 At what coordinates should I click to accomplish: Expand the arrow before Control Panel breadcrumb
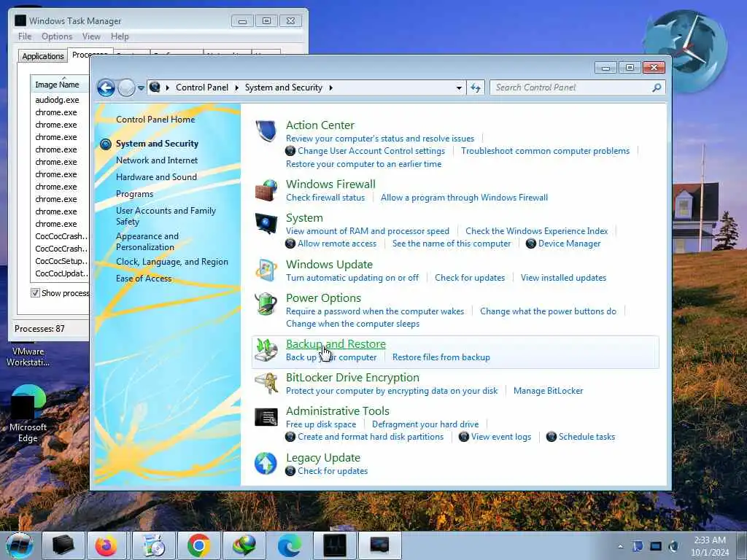(167, 87)
